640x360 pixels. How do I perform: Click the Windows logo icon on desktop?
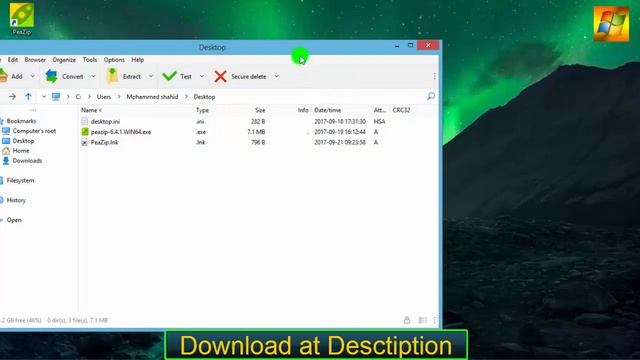[611, 24]
